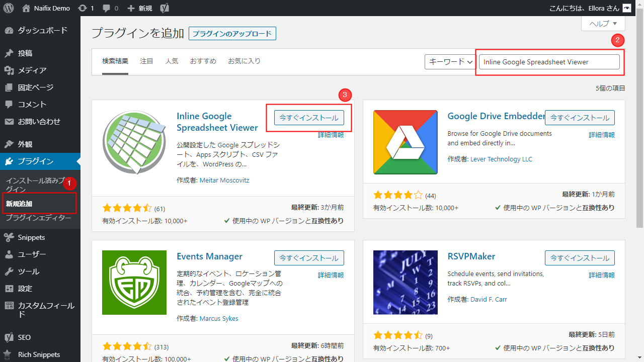This screenshot has width=644, height=362.
Task: Open Events Manager title link
Action: (x=209, y=256)
